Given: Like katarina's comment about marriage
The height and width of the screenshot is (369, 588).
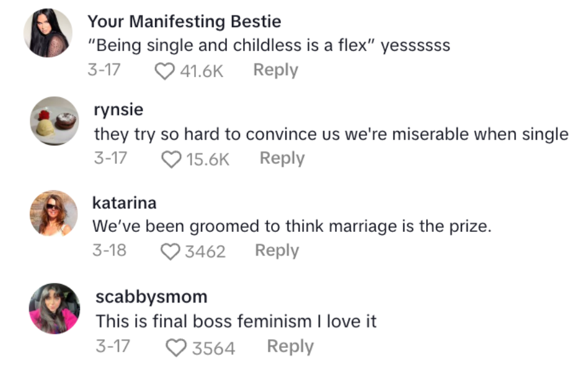Looking at the screenshot, I should [169, 251].
